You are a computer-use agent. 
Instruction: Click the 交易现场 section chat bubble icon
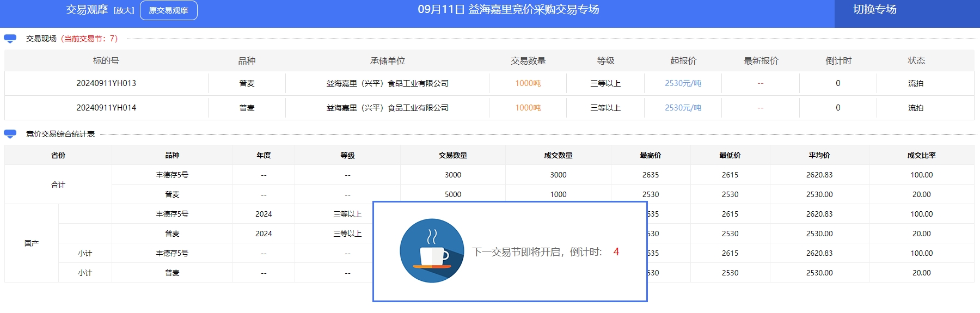[x=10, y=39]
